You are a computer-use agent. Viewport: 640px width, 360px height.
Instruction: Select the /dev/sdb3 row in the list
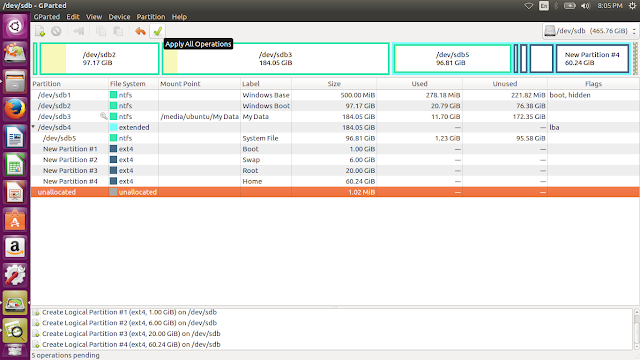pyautogui.click(x=335, y=116)
